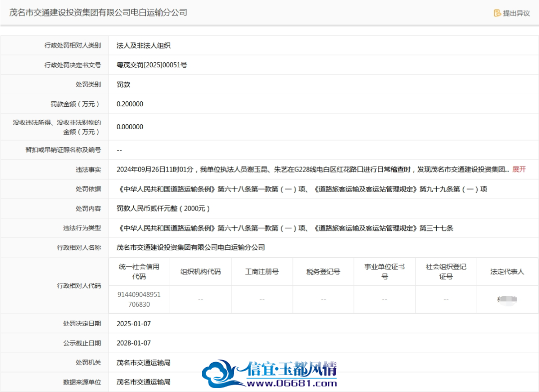This screenshot has height=392, width=539.
Task: Select the confiscation amount 0.000000
Action: 130,127
